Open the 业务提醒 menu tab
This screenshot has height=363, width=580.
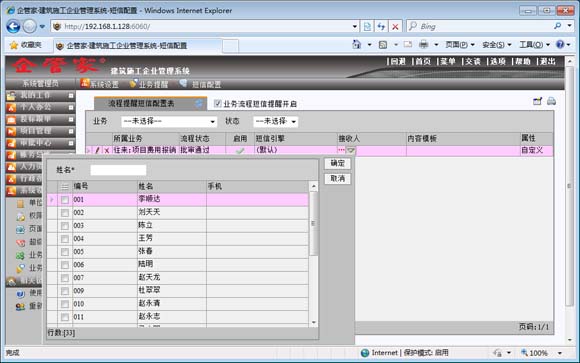149,84
